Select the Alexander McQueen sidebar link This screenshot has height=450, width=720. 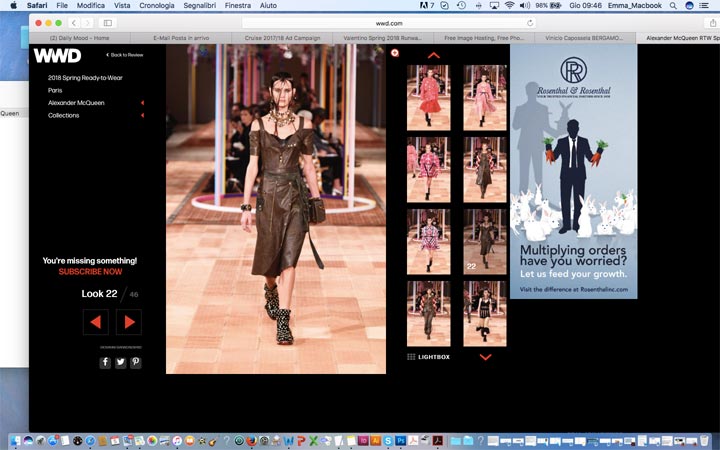pyautogui.click(x=76, y=103)
